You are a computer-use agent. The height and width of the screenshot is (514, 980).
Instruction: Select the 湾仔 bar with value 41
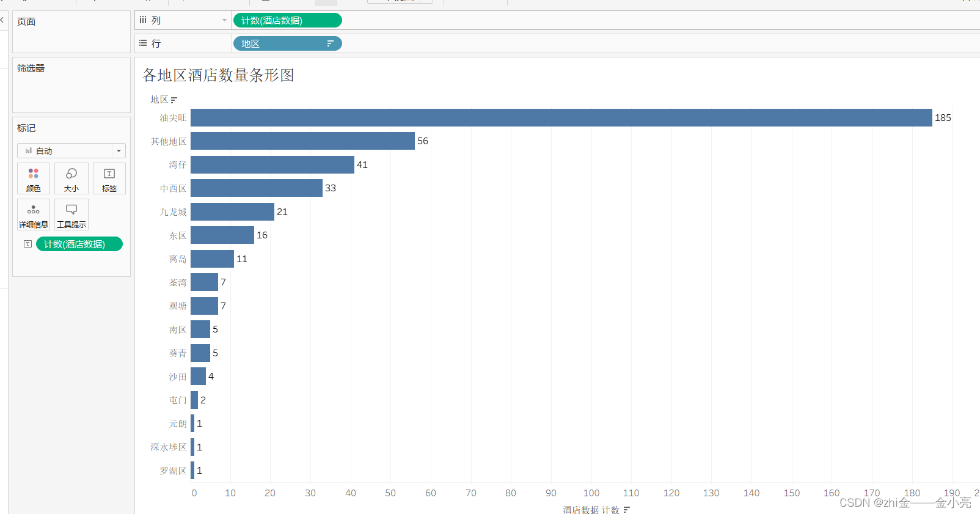tap(272, 164)
